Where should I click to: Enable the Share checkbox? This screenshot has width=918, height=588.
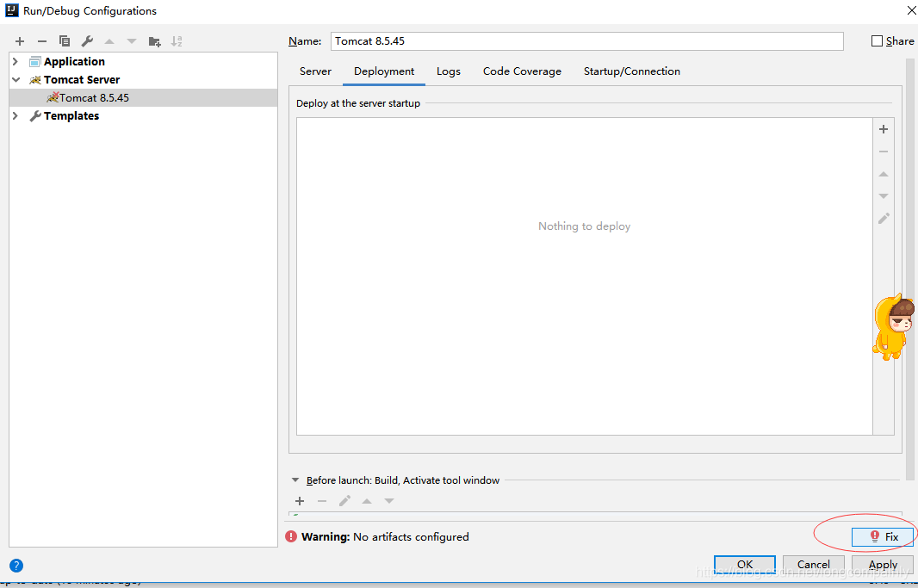pos(877,41)
